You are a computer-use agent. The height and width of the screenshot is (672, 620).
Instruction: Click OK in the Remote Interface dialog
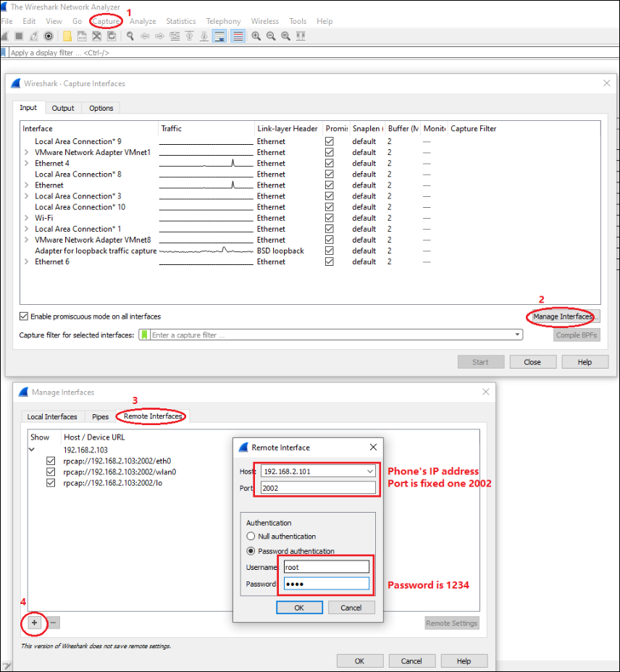(299, 608)
